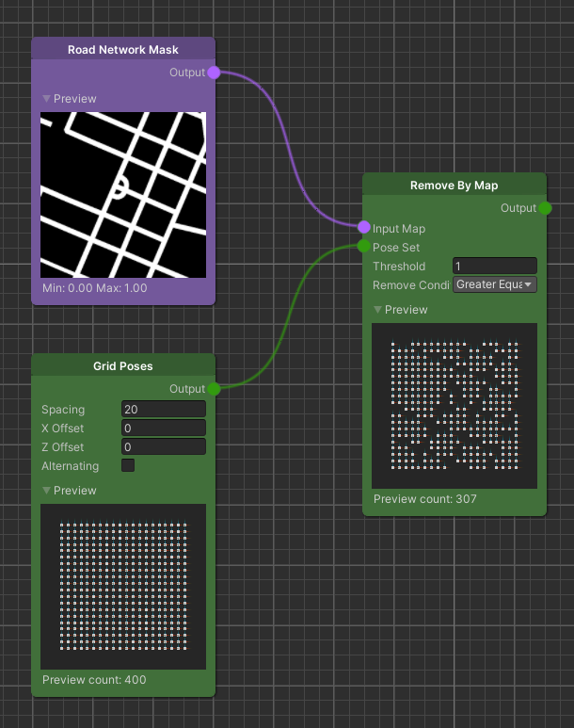This screenshot has height=728, width=574.
Task: Click the Pose Set green input port
Action: (364, 247)
